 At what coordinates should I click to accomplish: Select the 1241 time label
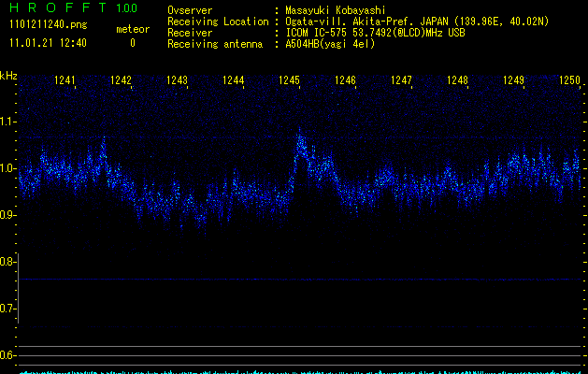tap(65, 81)
